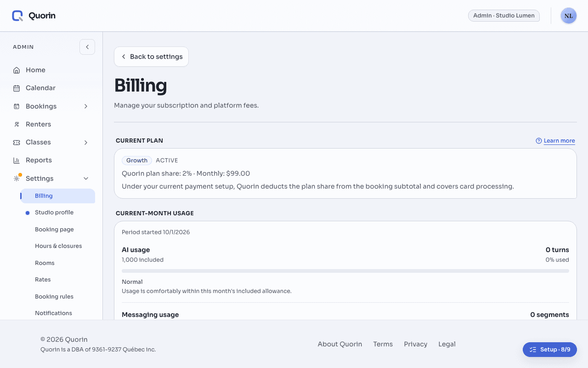This screenshot has height=368, width=588.
Task: Click the Reports chart icon
Action: (17, 160)
